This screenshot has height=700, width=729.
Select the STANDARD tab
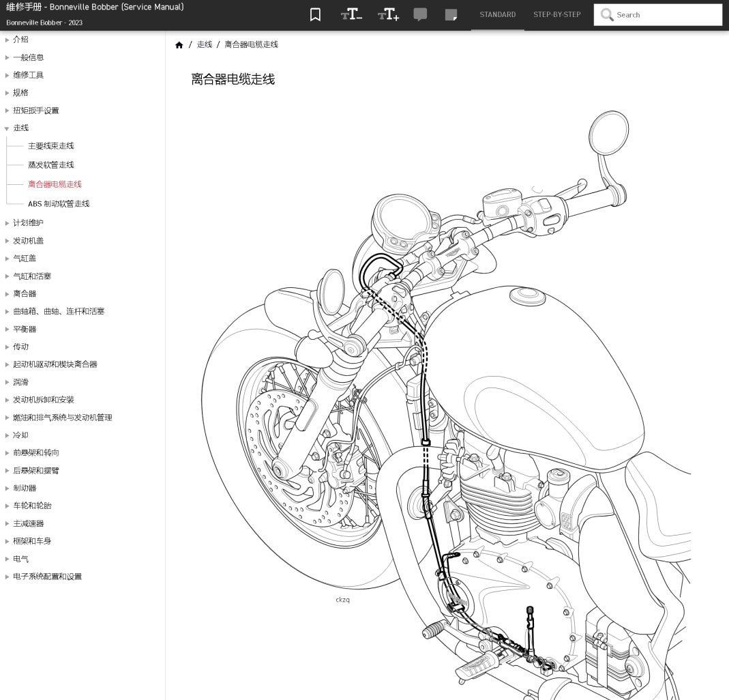(x=497, y=14)
